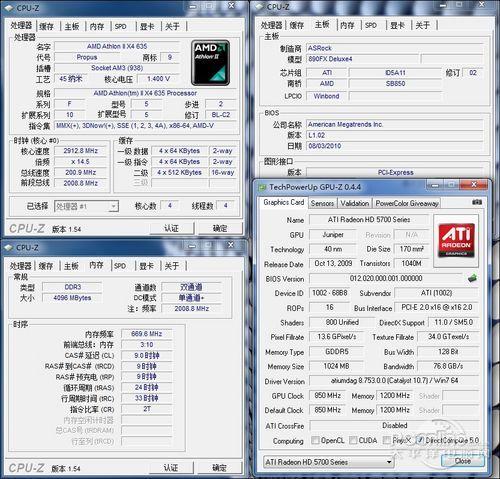Click the GPU Name field ATI Radeon HD 5700 Series
The image size is (500, 479).
[x=369, y=220]
